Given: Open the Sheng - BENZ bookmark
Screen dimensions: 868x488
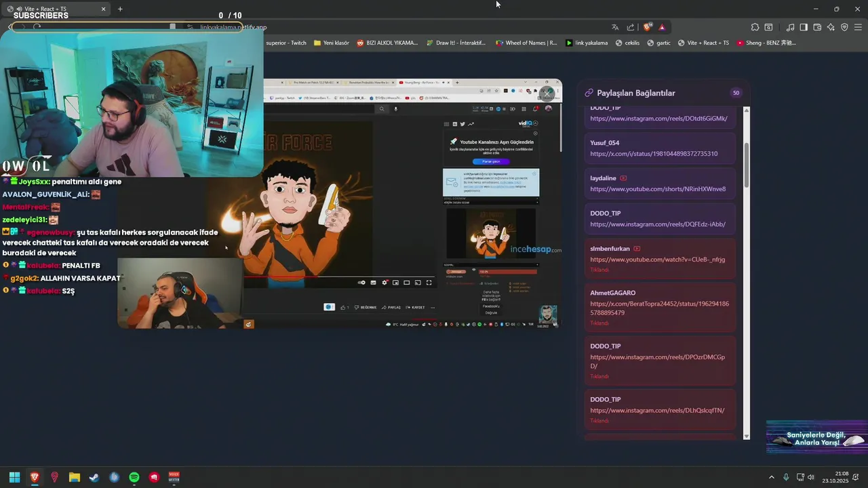Looking at the screenshot, I should [766, 43].
